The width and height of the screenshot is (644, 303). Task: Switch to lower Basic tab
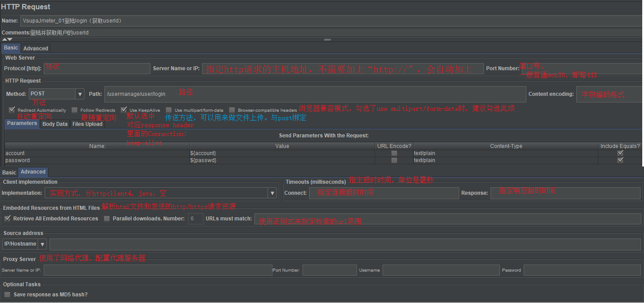[x=9, y=173]
